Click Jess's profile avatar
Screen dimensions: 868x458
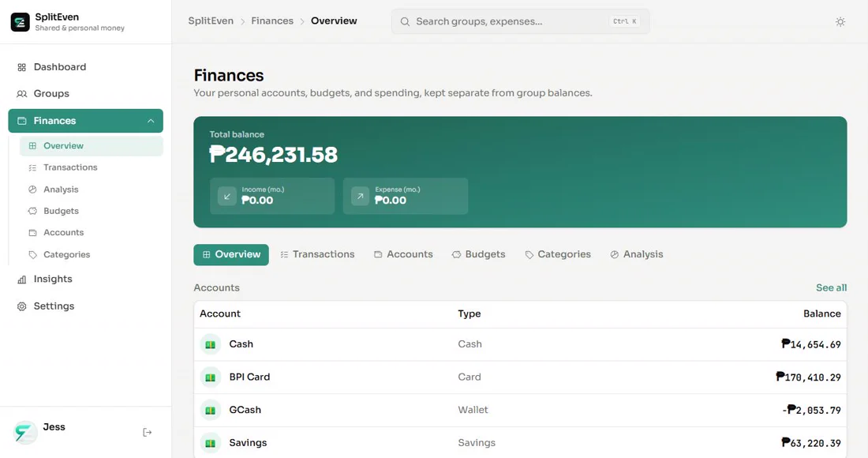[25, 433]
